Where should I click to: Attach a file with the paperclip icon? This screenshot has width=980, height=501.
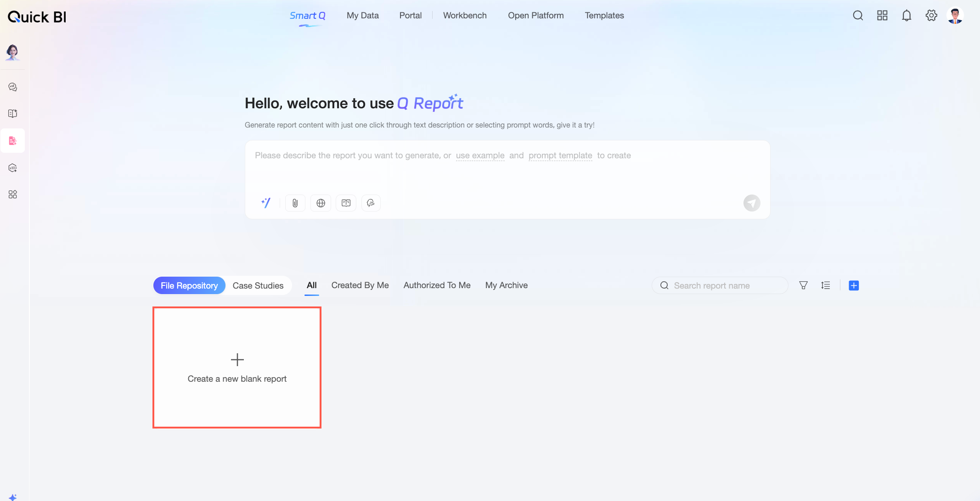pyautogui.click(x=295, y=203)
